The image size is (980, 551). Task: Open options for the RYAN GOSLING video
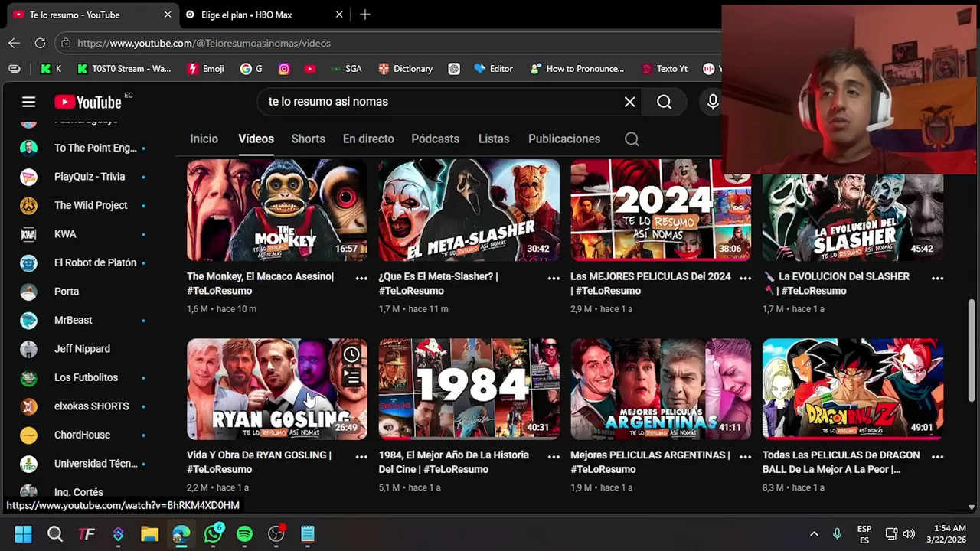point(361,457)
